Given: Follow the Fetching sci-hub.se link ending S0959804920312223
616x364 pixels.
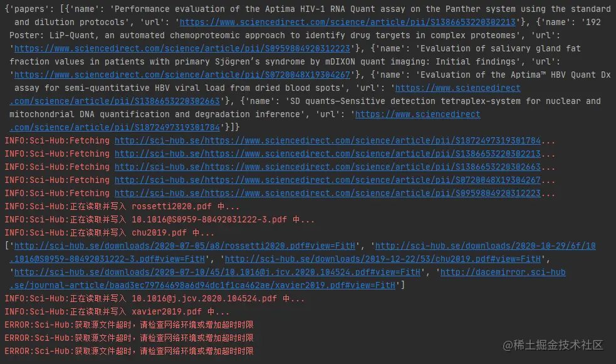Looking at the screenshot, I should (x=328, y=193).
